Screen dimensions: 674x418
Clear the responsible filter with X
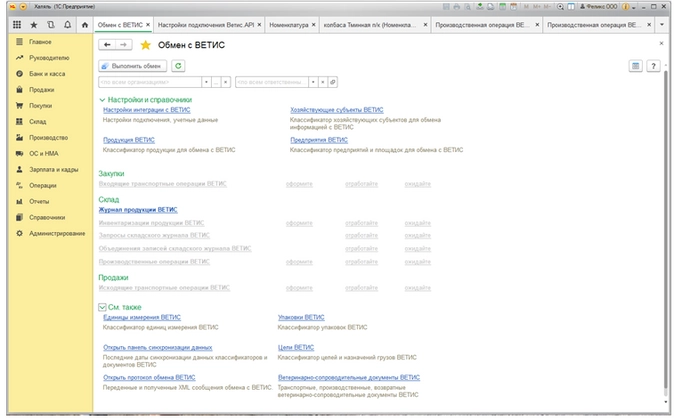point(323,82)
